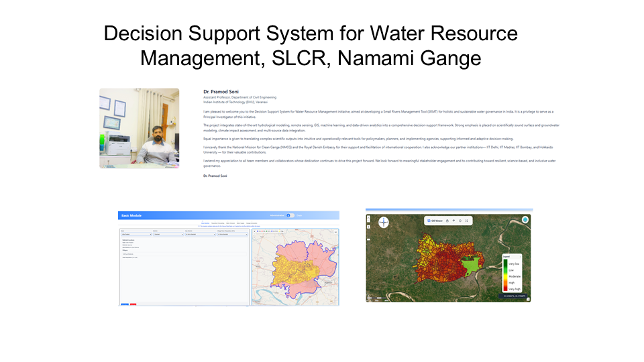Click the 'Very high' legend label
Viewport: 644px width, 362px height.
pyautogui.click(x=515, y=289)
